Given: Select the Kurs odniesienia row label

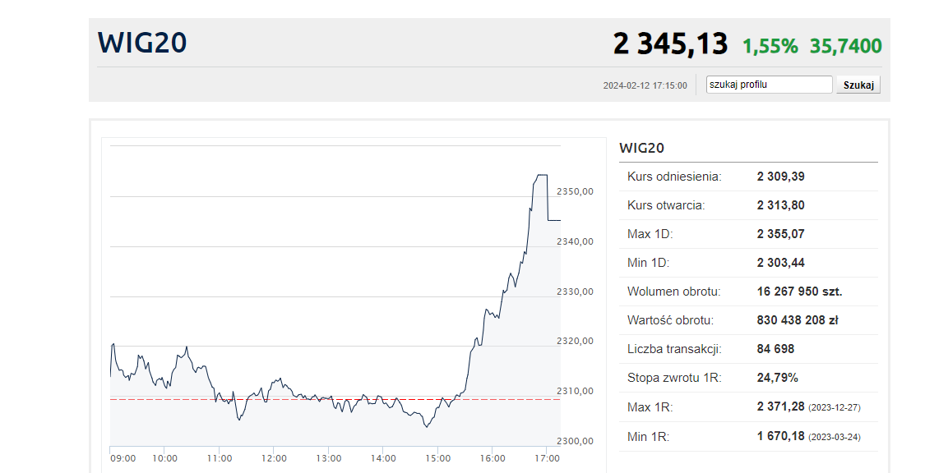Looking at the screenshot, I should point(674,177).
